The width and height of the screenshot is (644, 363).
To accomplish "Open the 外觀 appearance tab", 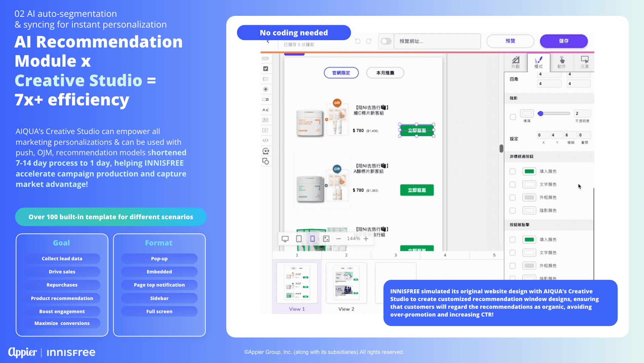I will [515, 62].
